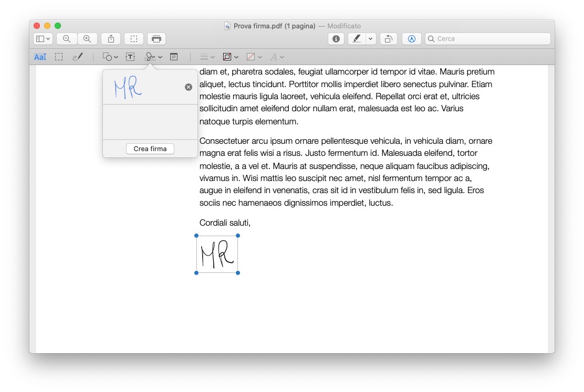
Task: Click the paragraph starting 'Consectetuer arcu ipsum'
Action: click(x=347, y=172)
